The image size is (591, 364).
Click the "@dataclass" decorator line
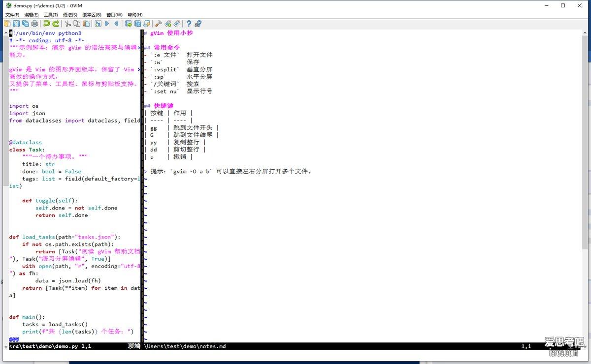click(26, 142)
